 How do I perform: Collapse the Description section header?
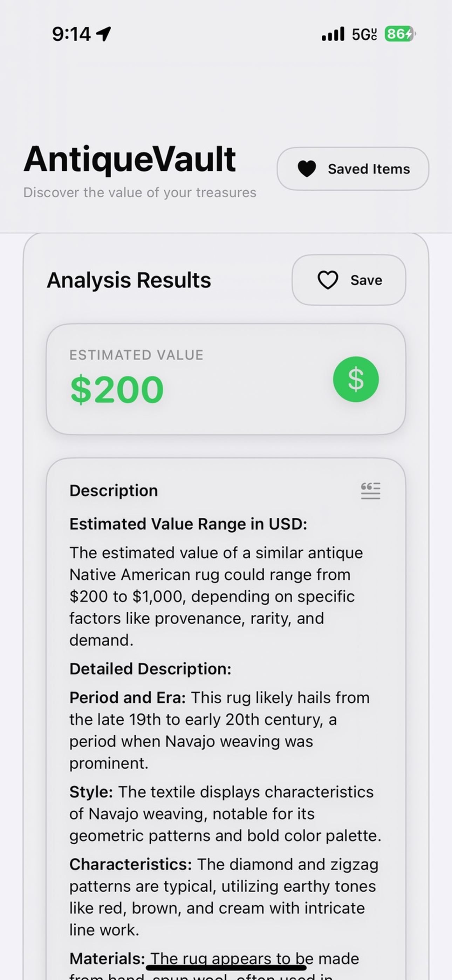coord(114,490)
